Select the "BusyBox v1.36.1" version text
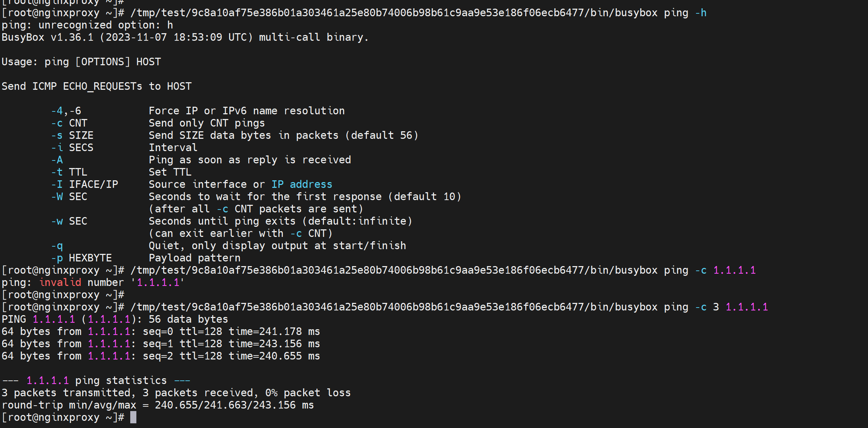This screenshot has height=428, width=868. (47, 37)
